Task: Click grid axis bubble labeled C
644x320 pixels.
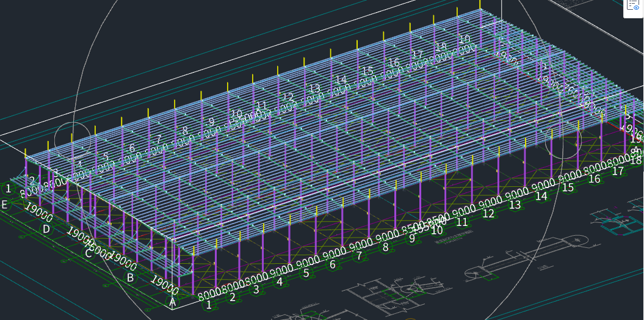Action: (89, 253)
